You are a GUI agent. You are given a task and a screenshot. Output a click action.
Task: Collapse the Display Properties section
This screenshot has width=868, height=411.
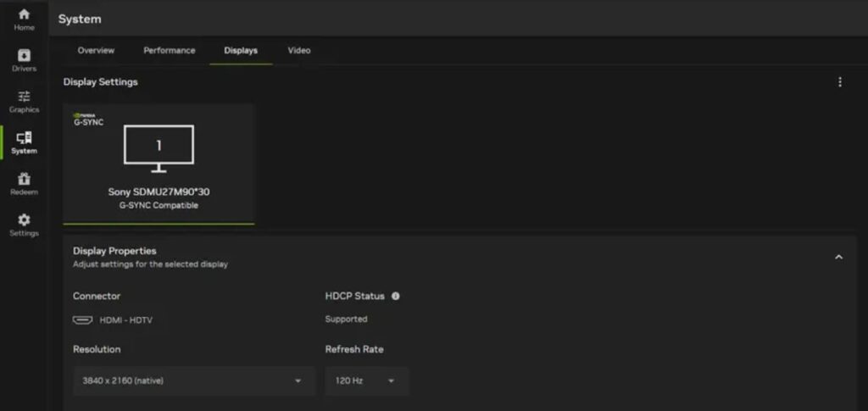click(x=838, y=257)
